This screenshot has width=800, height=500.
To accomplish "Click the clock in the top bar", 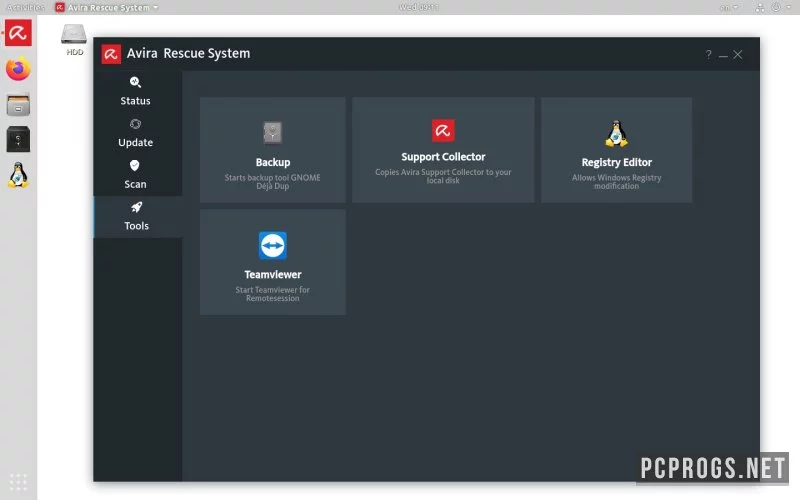I will [418, 7].
